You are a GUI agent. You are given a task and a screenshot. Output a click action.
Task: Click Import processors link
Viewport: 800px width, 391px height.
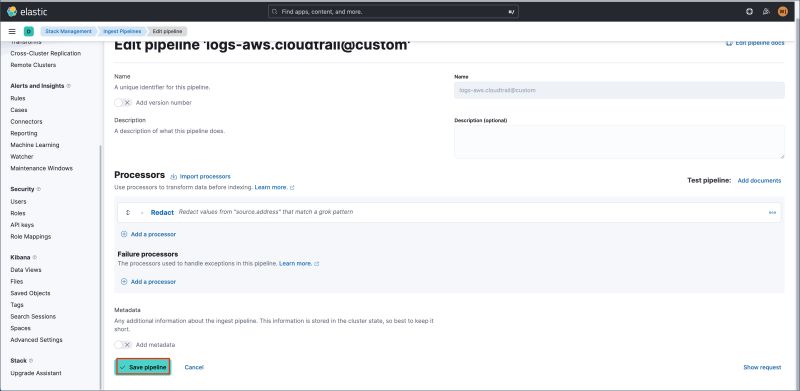coord(205,177)
